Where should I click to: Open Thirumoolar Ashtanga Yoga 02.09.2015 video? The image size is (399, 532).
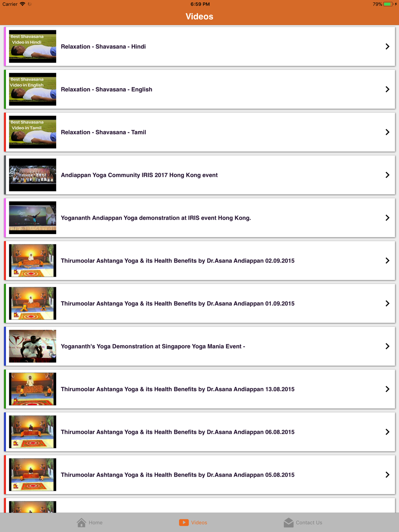[199, 260]
